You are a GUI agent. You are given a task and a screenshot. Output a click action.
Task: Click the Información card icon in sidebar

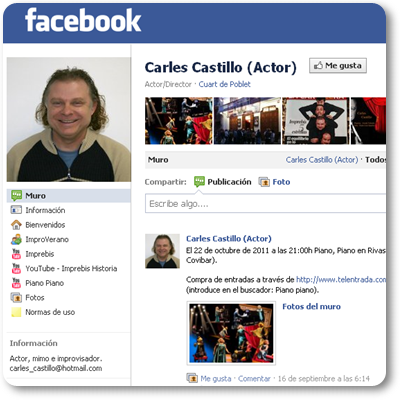(x=16, y=210)
